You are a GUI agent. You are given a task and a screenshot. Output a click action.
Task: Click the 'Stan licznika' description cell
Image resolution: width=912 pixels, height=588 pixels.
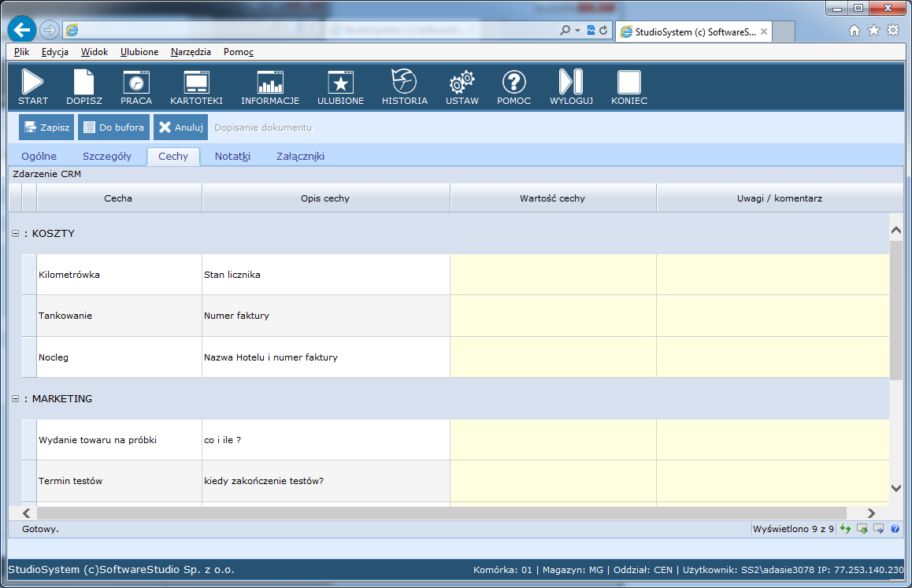point(326,275)
